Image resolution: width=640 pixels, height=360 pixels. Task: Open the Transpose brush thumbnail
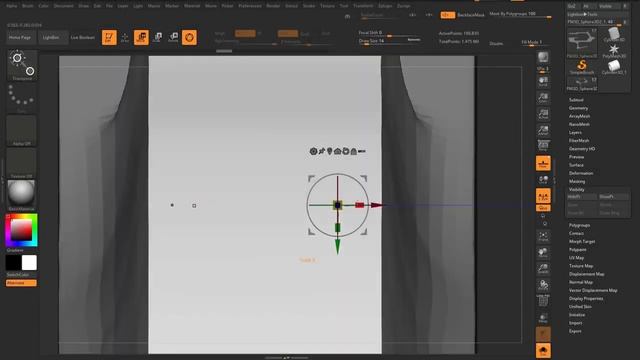point(22,65)
